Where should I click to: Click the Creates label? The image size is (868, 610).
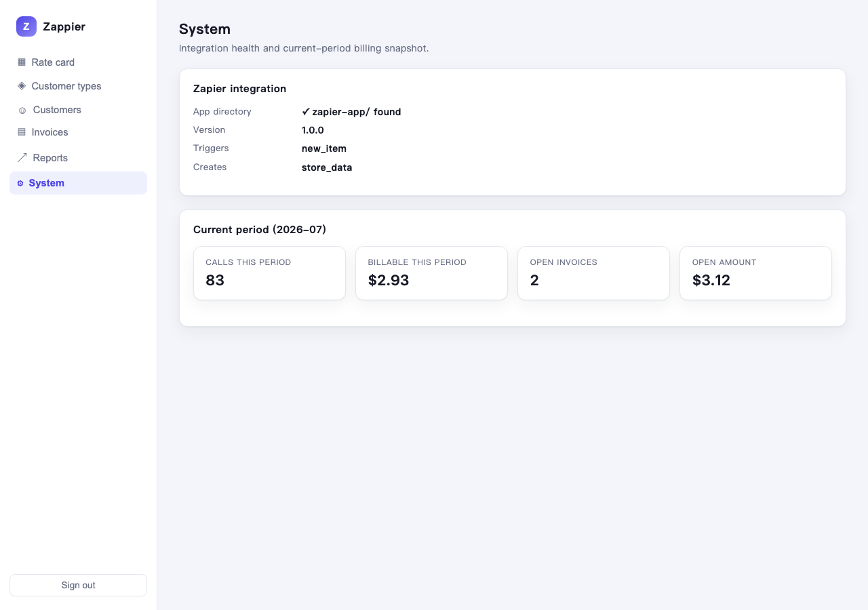[x=210, y=167]
